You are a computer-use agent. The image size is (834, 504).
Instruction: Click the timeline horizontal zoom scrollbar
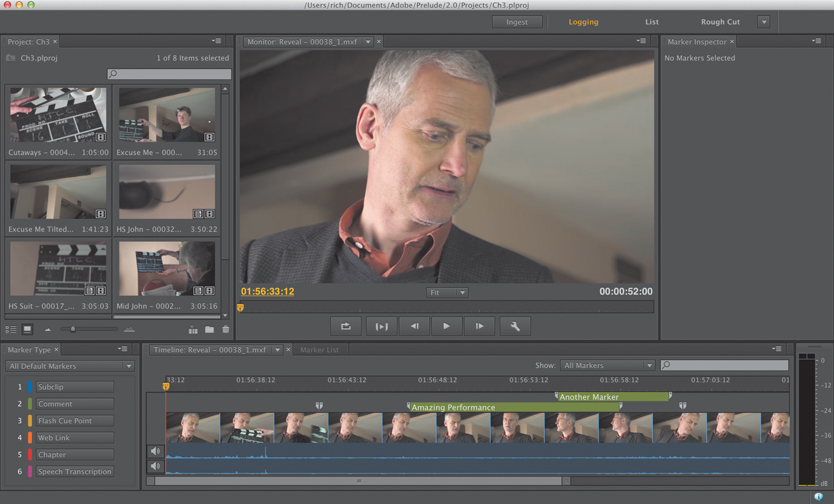(x=359, y=481)
